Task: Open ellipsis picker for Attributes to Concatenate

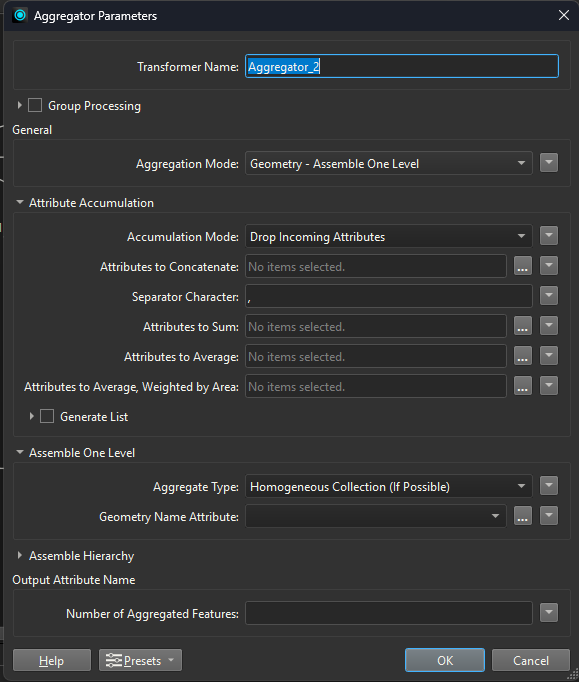Action: pos(522,266)
